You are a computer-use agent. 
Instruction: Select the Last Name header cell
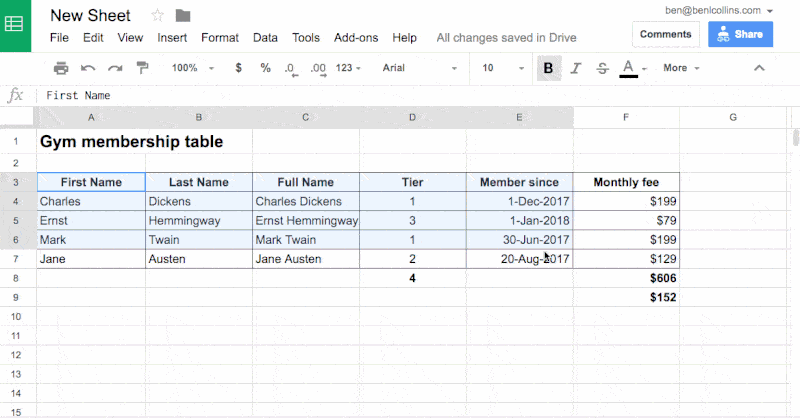coord(198,182)
